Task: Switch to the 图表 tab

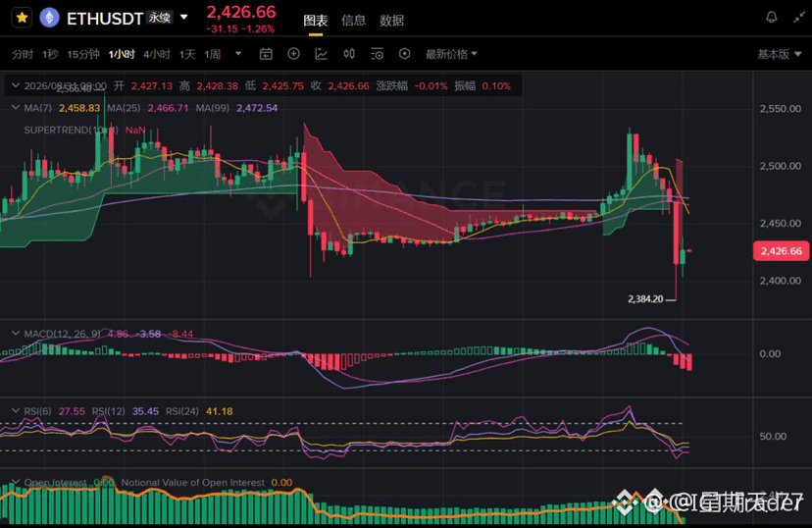Action: (x=316, y=21)
